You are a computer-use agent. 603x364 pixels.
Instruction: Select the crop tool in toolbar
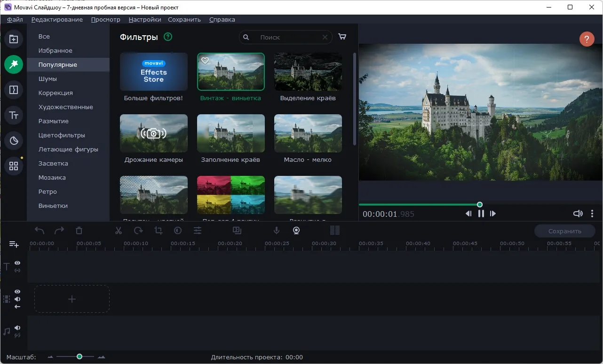(x=158, y=230)
